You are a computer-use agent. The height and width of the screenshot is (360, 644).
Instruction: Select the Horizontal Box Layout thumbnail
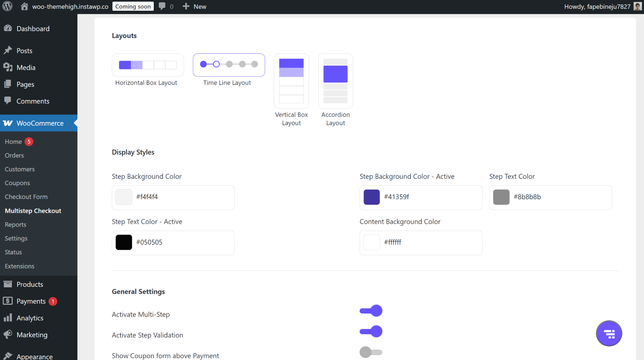pos(148,65)
